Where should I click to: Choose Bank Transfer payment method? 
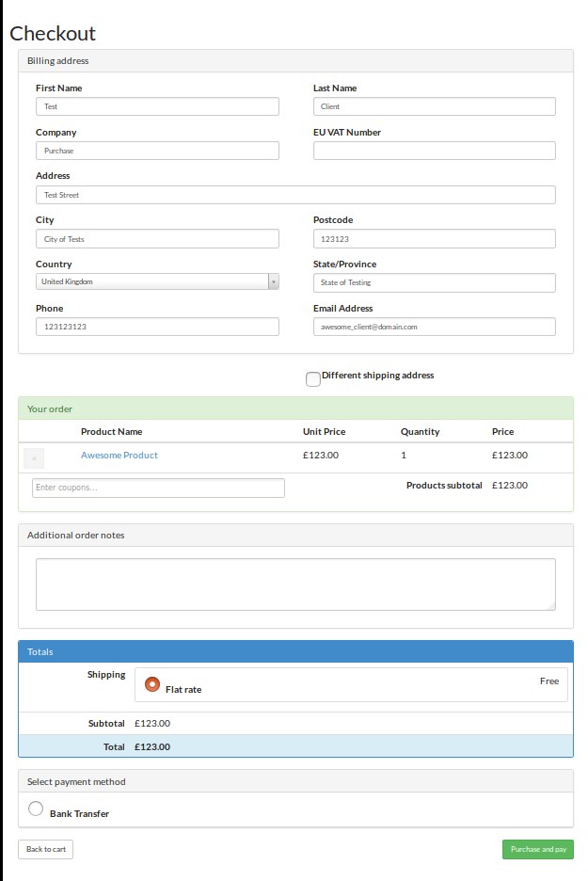tap(36, 809)
